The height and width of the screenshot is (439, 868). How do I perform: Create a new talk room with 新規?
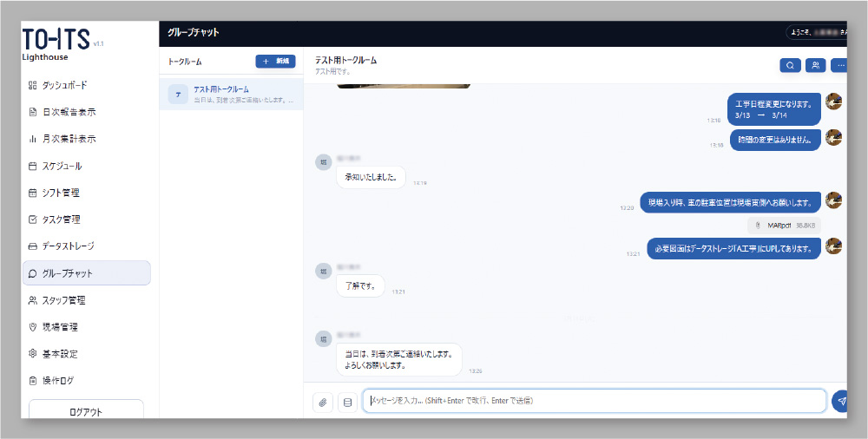click(275, 62)
